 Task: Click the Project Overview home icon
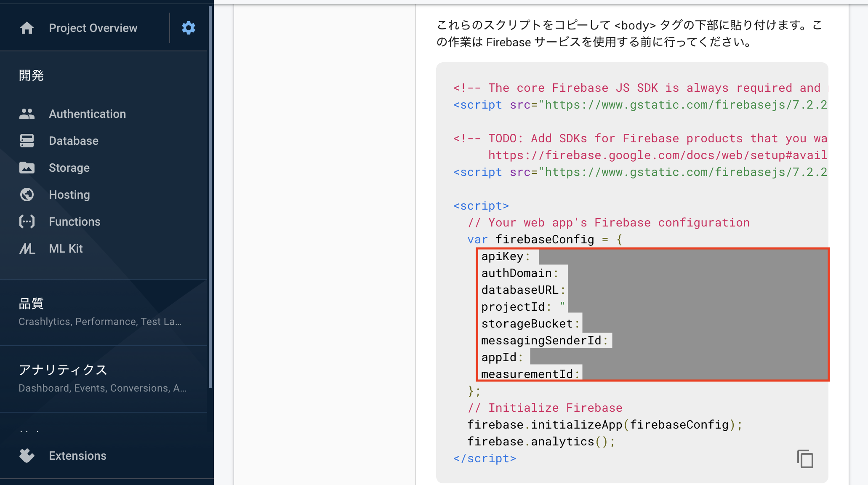(27, 28)
